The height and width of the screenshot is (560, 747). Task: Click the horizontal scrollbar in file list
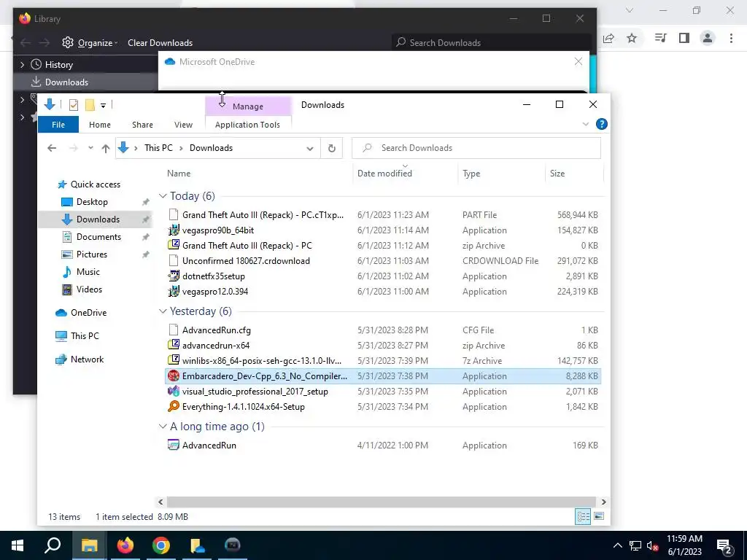pyautogui.click(x=381, y=502)
